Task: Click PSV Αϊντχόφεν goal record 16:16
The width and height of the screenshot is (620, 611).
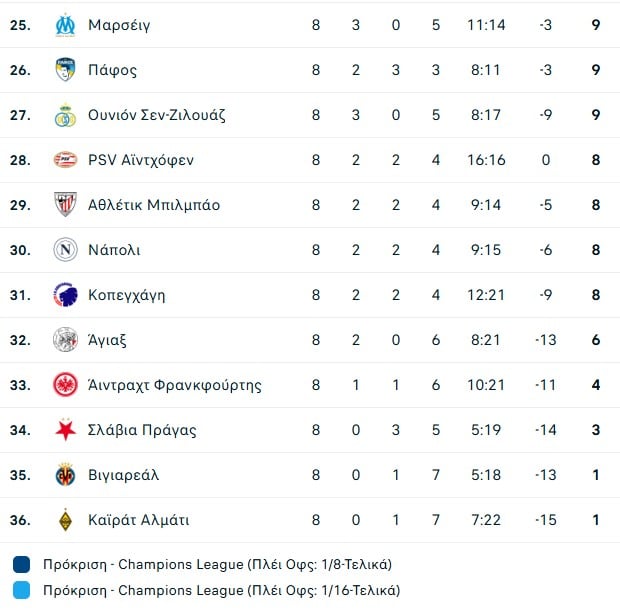Action: tap(486, 160)
